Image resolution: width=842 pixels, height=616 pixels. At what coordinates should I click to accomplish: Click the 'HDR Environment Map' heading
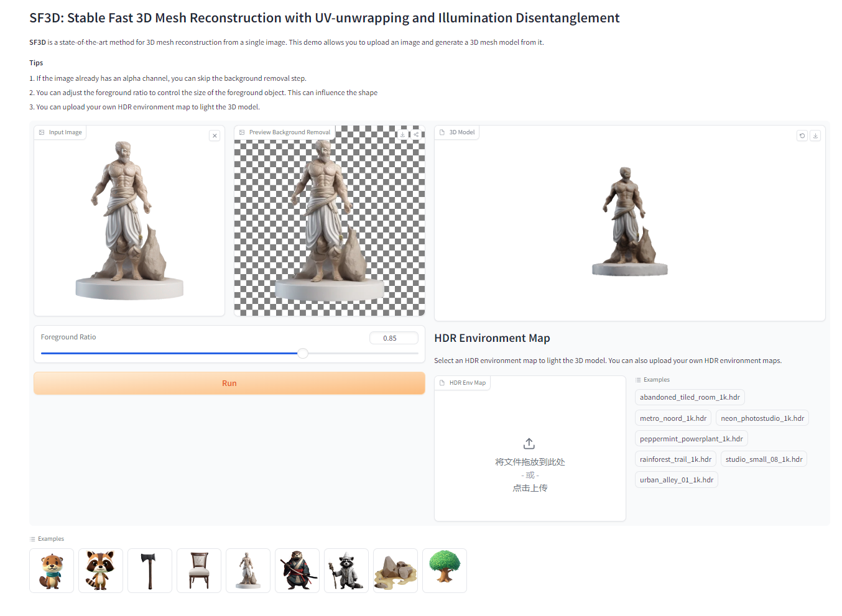(x=492, y=338)
